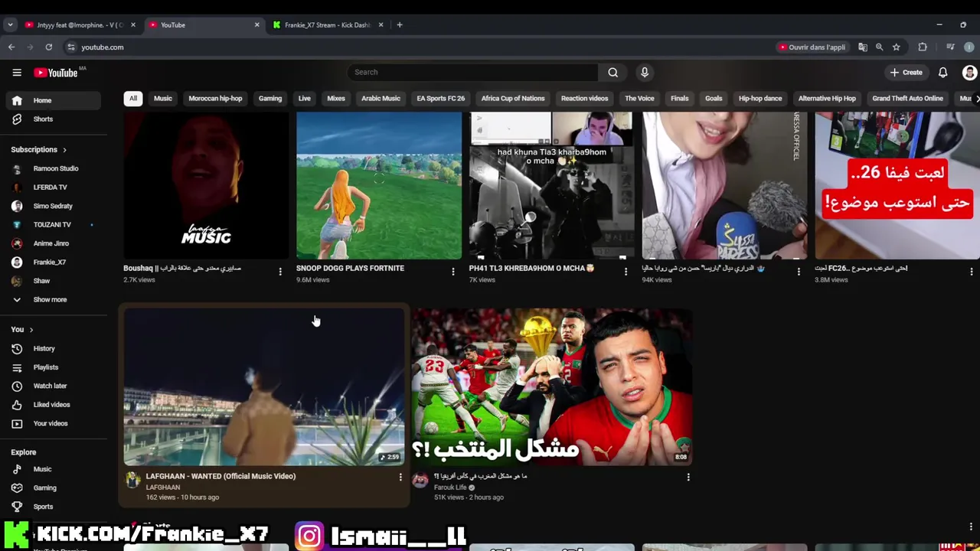Select the Moroccan hip-hop chip
The height and width of the screenshot is (551, 980).
[x=215, y=99]
